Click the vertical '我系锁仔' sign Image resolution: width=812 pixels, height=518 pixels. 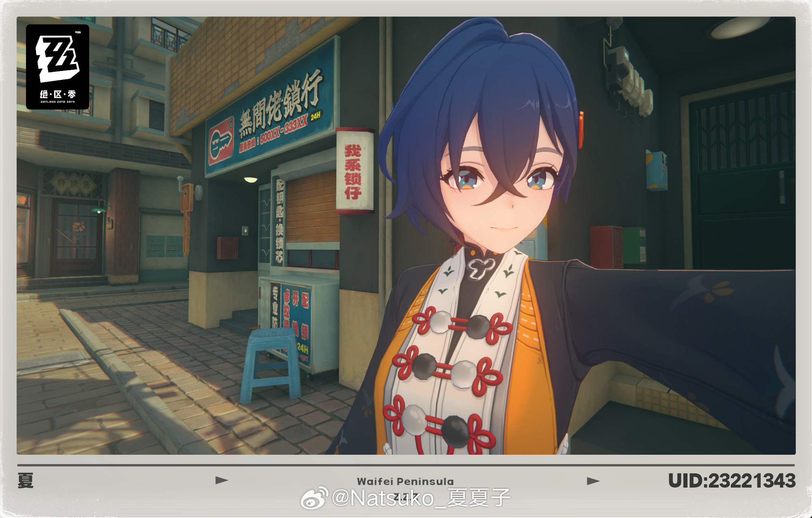pyautogui.click(x=354, y=171)
